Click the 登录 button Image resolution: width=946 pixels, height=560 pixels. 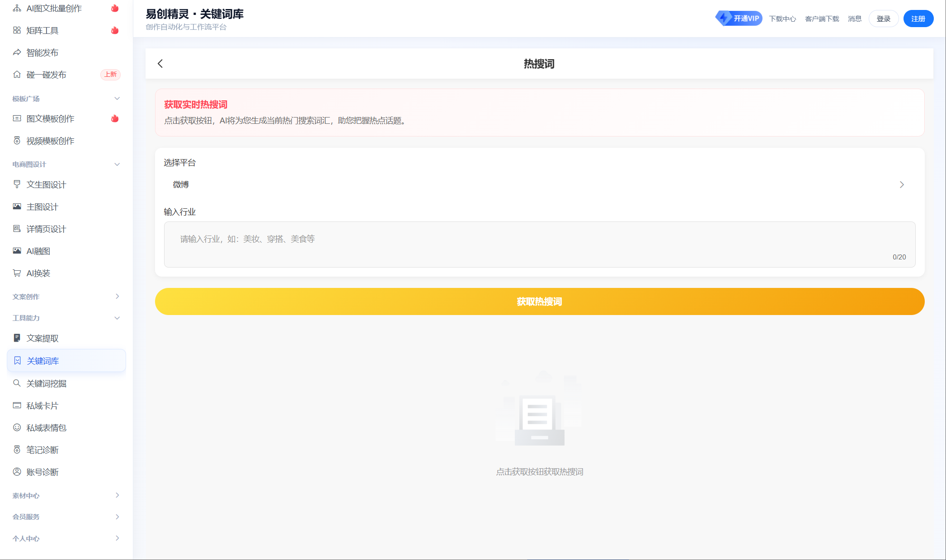(883, 19)
